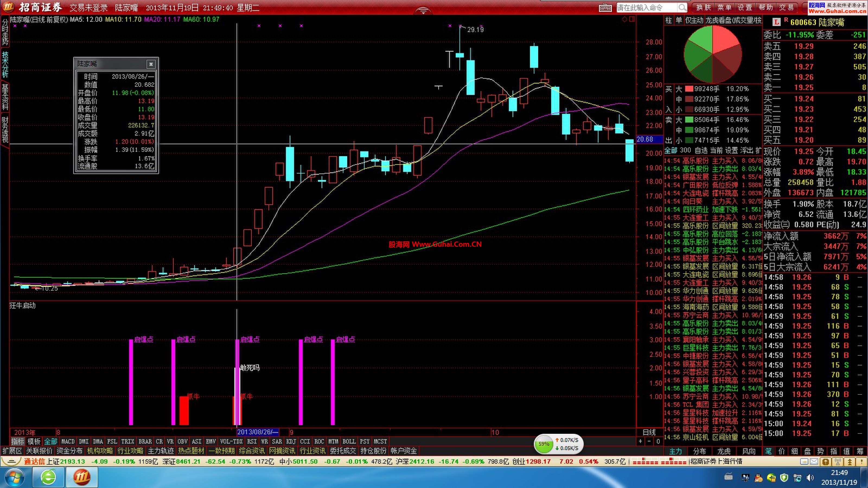The width and height of the screenshot is (868, 488).
Task: Toggle the 仅主动 filter
Action: pos(694,20)
